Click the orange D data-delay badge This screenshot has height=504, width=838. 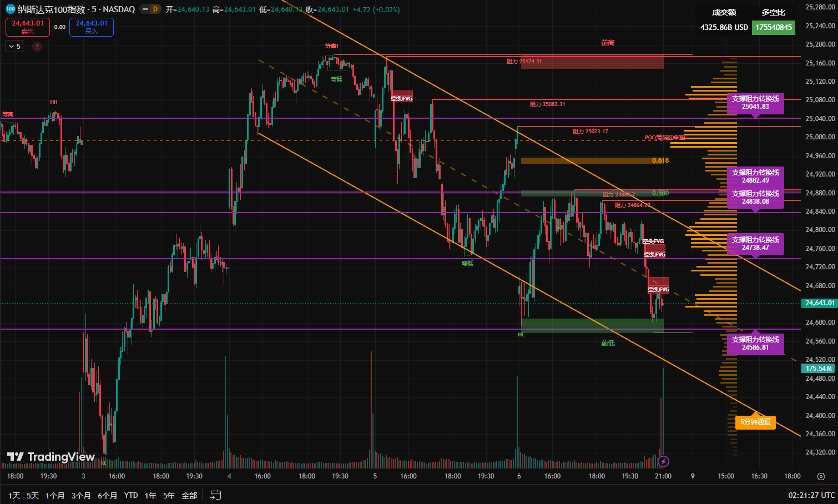click(155, 9)
